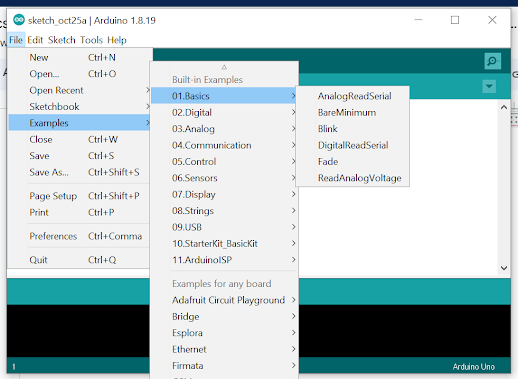This screenshot has width=518, height=379.
Task: Expand 07.Display examples submenu
Action: point(224,194)
